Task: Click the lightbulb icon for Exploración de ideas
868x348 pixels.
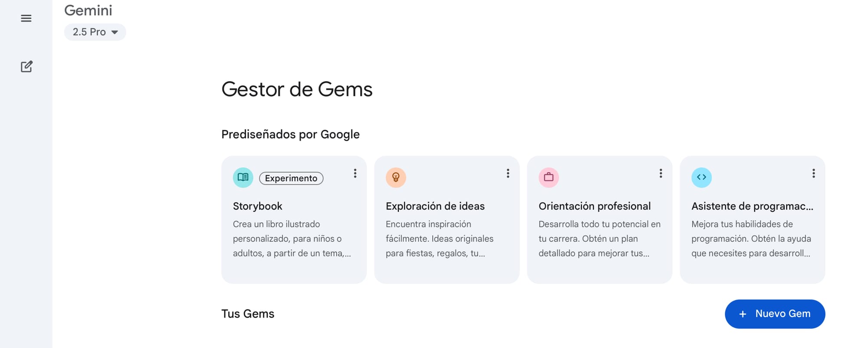Action: point(396,177)
